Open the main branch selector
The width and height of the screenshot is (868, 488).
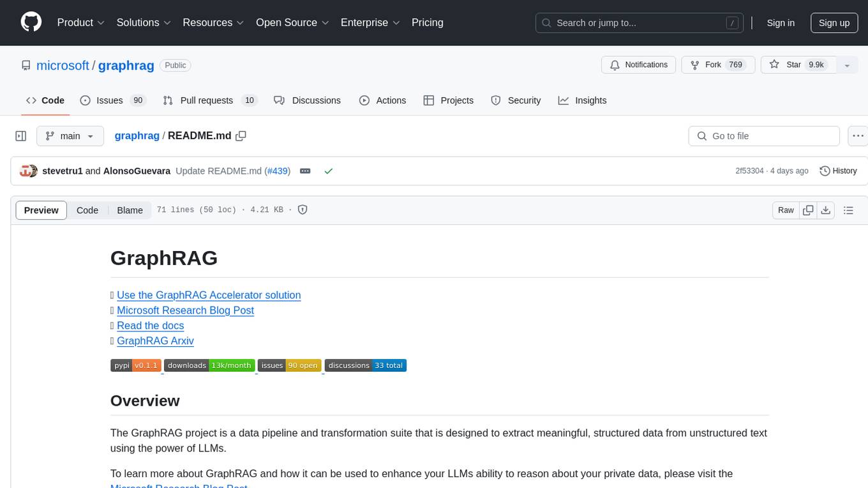pyautogui.click(x=70, y=136)
